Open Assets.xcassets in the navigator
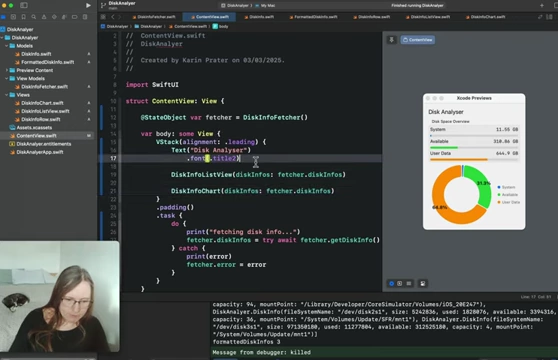The image size is (558, 360). point(31,128)
